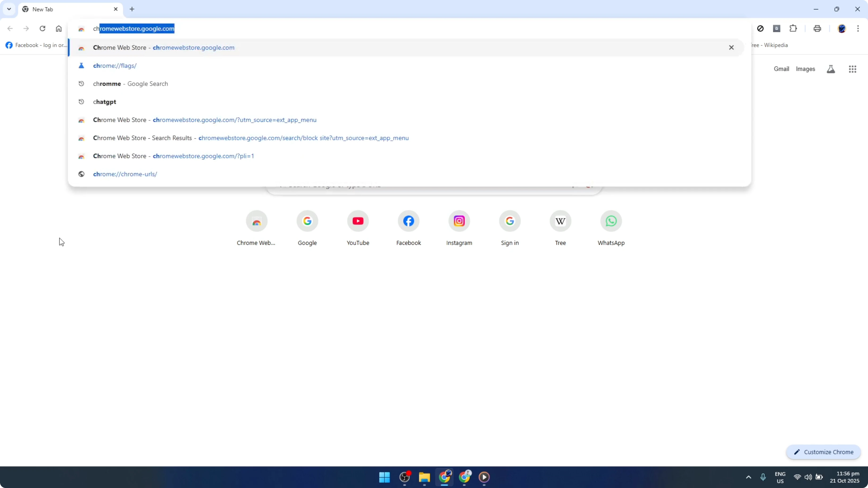Select the chrome://flags/ suggestion
The height and width of the screenshot is (488, 868).
point(115,66)
